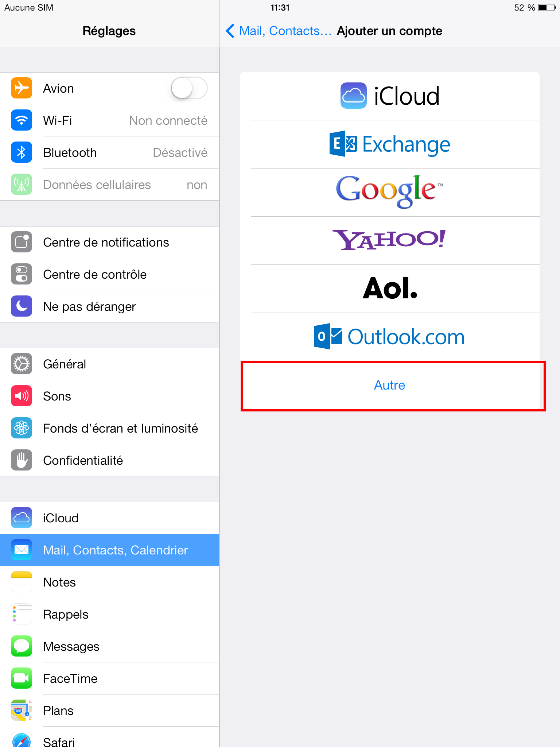The image size is (560, 747).
Task: Tap the Messages green bubble icon
Action: point(22,646)
